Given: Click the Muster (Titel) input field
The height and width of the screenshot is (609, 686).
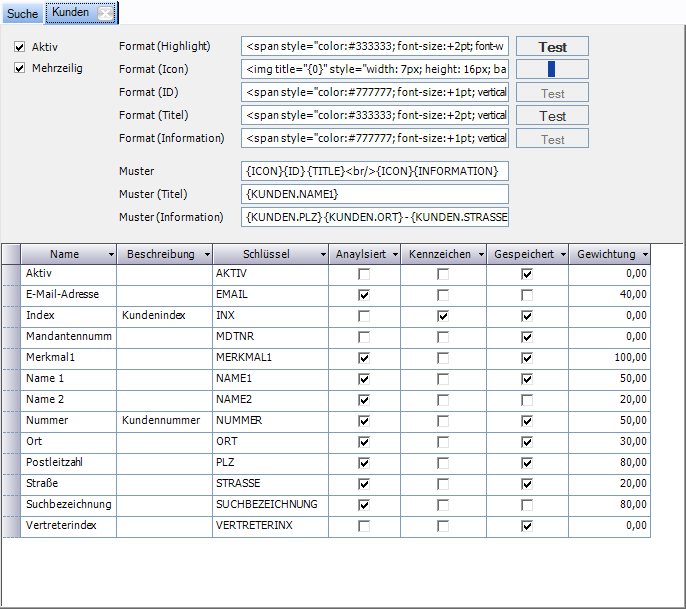Looking at the screenshot, I should coord(375,194).
